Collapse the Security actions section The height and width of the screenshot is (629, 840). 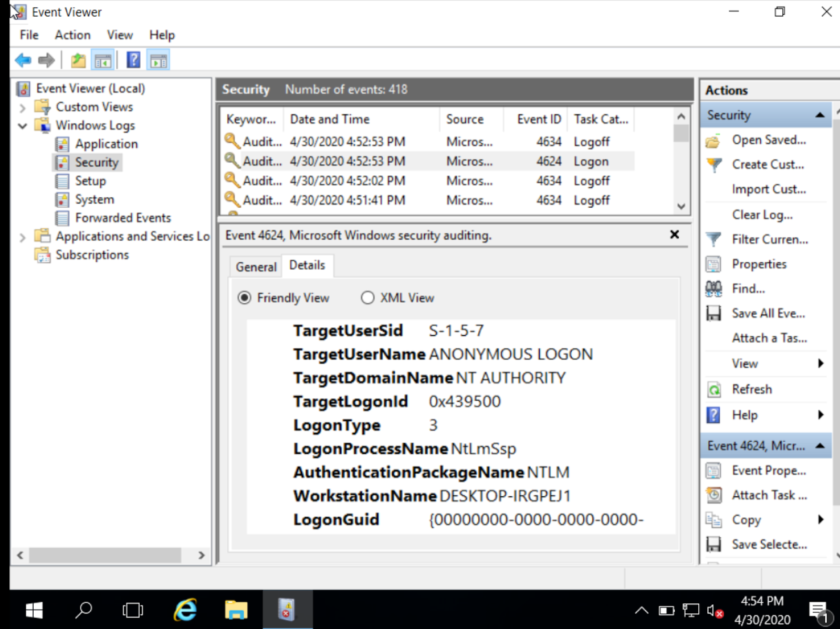[821, 115]
